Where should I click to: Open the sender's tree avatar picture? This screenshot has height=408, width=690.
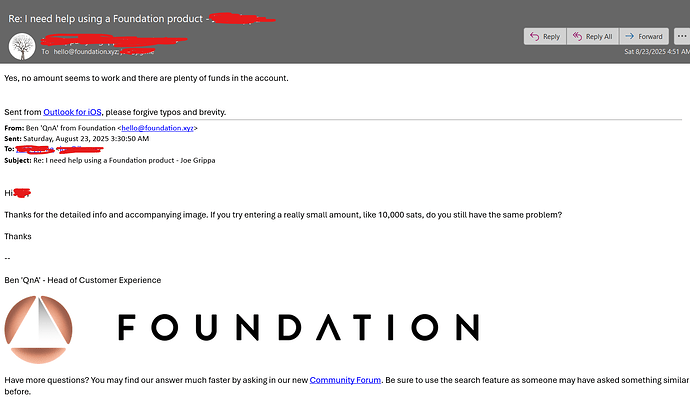click(21, 45)
